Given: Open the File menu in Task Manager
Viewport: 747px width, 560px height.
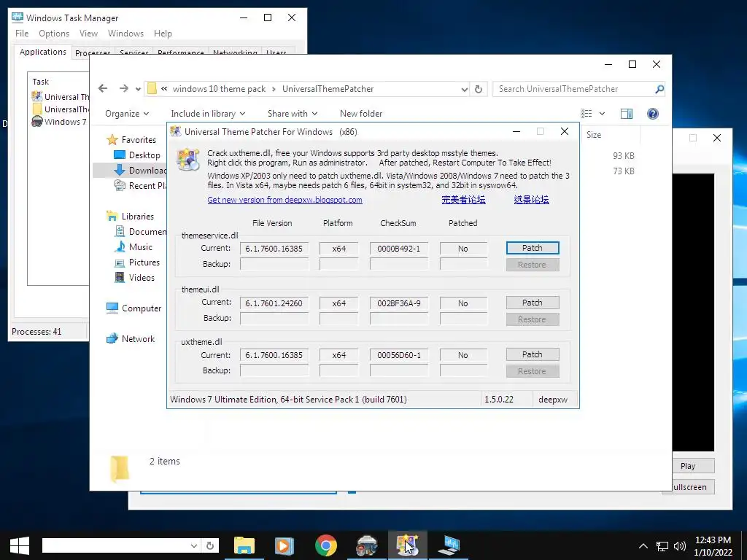Looking at the screenshot, I should tap(22, 34).
